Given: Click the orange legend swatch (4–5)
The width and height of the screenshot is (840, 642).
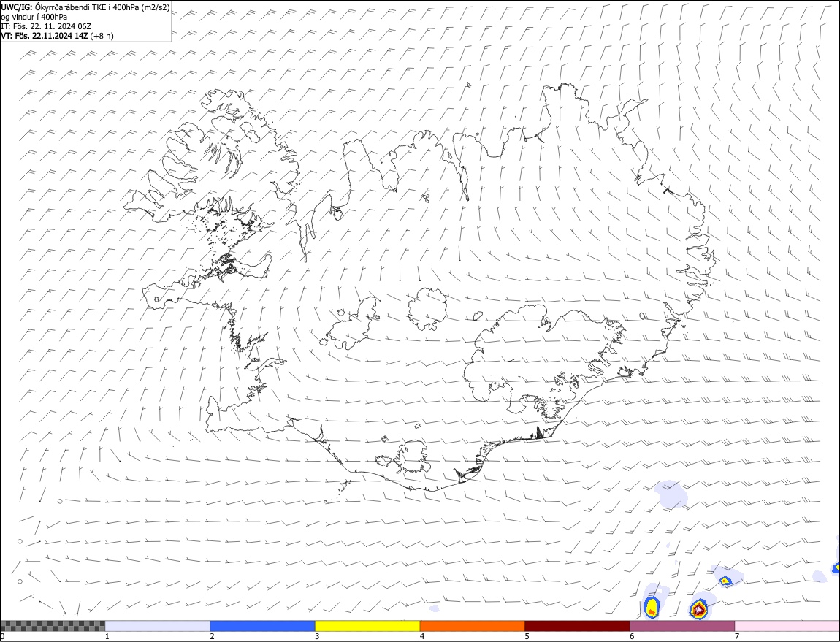Looking at the screenshot, I should pos(473,626).
